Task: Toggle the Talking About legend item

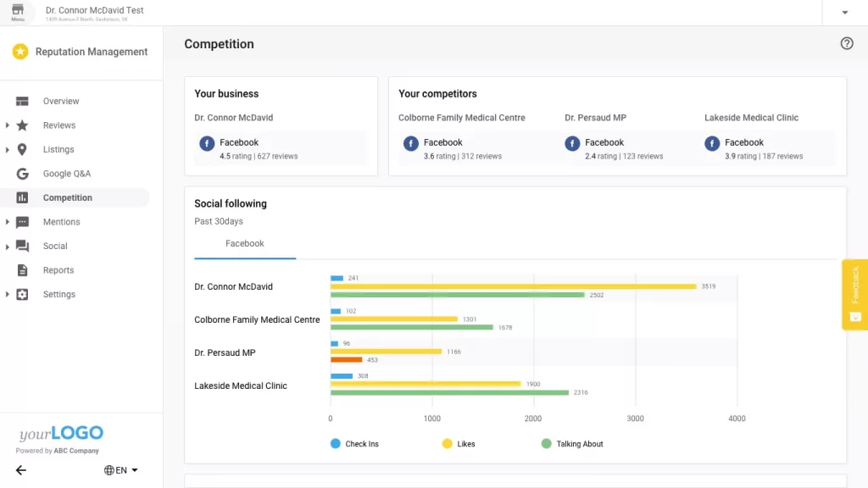Action: [x=572, y=444]
